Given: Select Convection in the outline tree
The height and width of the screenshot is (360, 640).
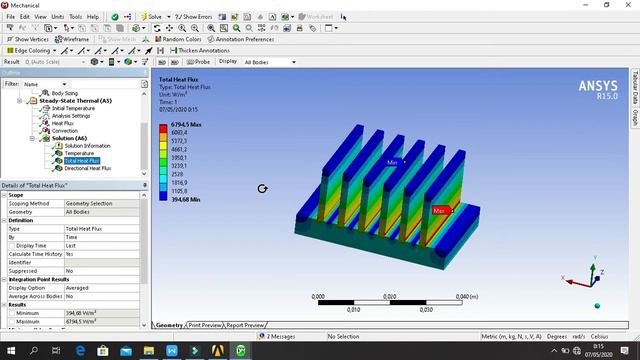Looking at the screenshot, I should tap(64, 131).
